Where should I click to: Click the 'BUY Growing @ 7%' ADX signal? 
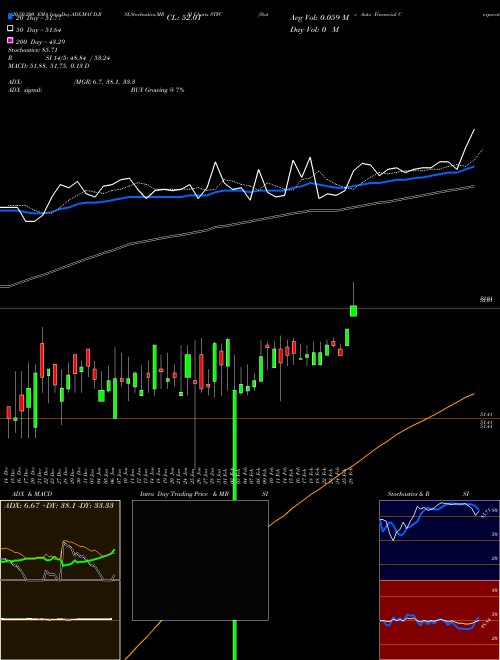[157, 90]
